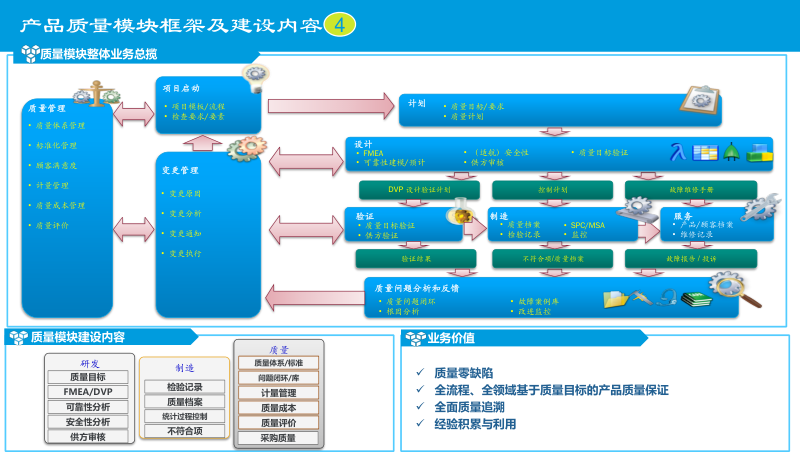Click the 统计过程控制 box
This screenshot has height=452, width=800.
[x=185, y=416]
